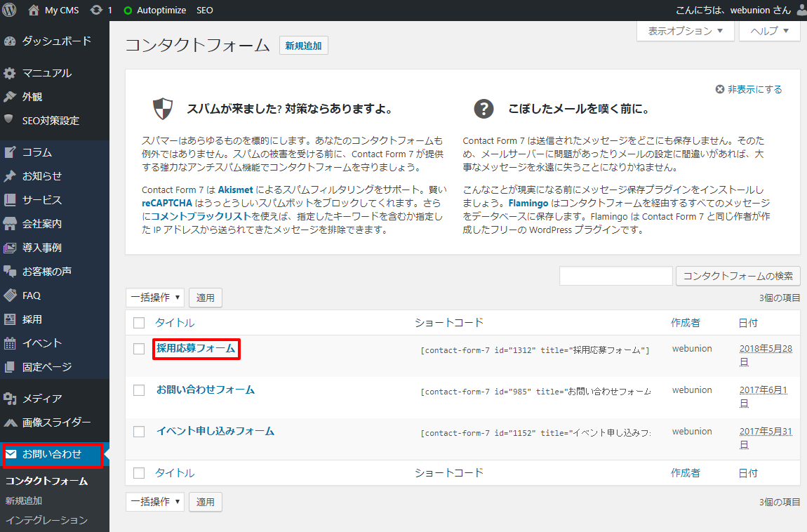
Task: Check the お問い合わせフォーム row checkbox
Action: click(x=139, y=390)
